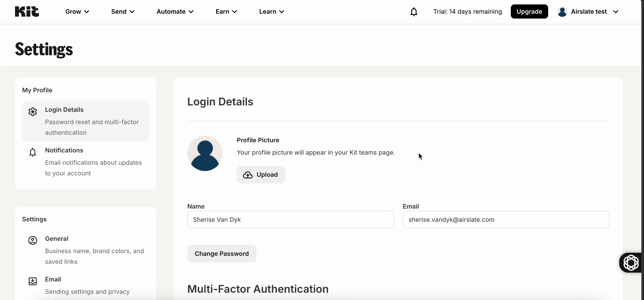Click the Airslate test account avatar

point(562,12)
